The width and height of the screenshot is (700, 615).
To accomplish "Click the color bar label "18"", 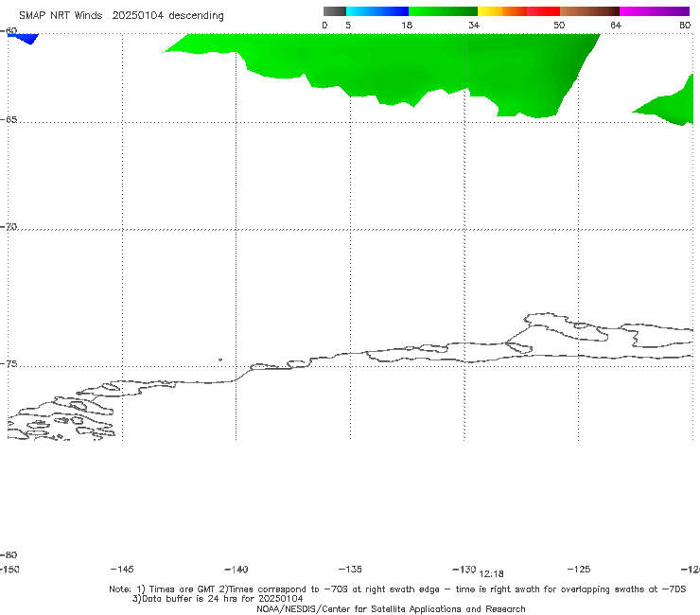I will tap(407, 25).
